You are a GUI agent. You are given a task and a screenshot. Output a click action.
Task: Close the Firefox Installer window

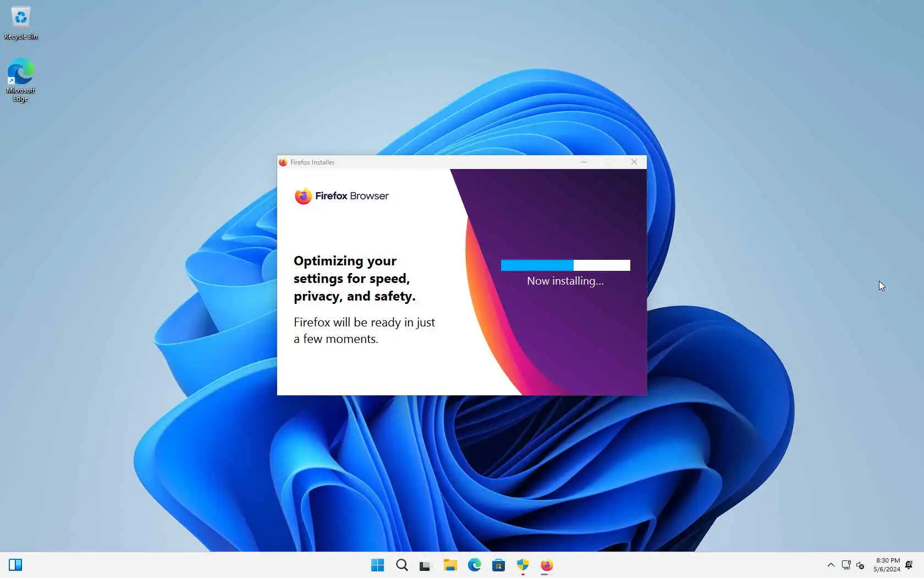634,162
